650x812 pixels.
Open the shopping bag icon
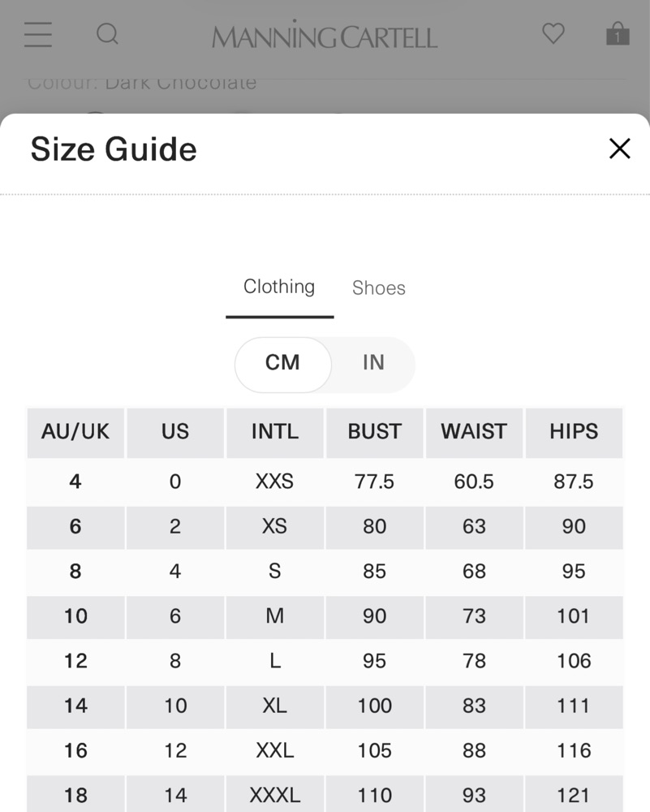coord(618,33)
